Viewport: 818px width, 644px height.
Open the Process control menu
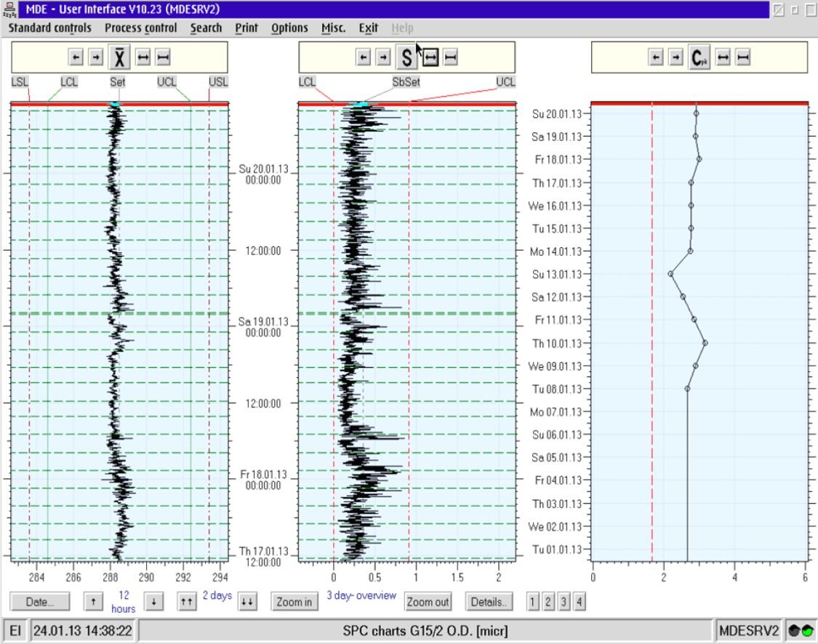(140, 28)
